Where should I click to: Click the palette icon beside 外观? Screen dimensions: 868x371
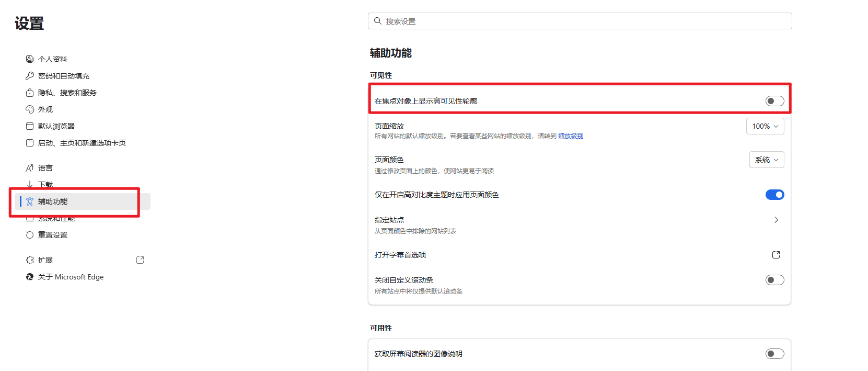pos(30,109)
